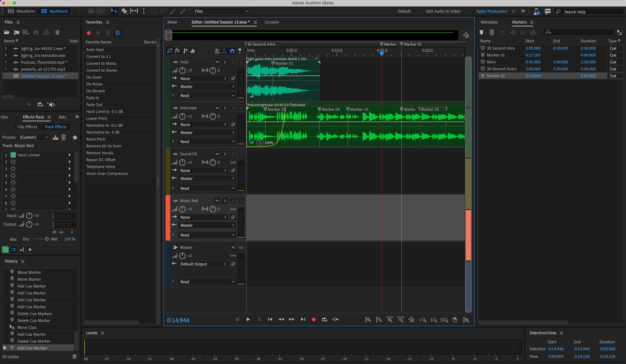The image size is (626, 364).
Task: Toggle snapping magnet icon in editor
Action: 232,51
